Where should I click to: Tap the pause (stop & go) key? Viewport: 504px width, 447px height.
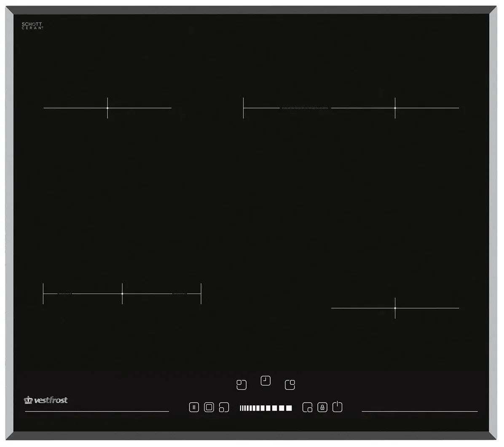point(194,407)
